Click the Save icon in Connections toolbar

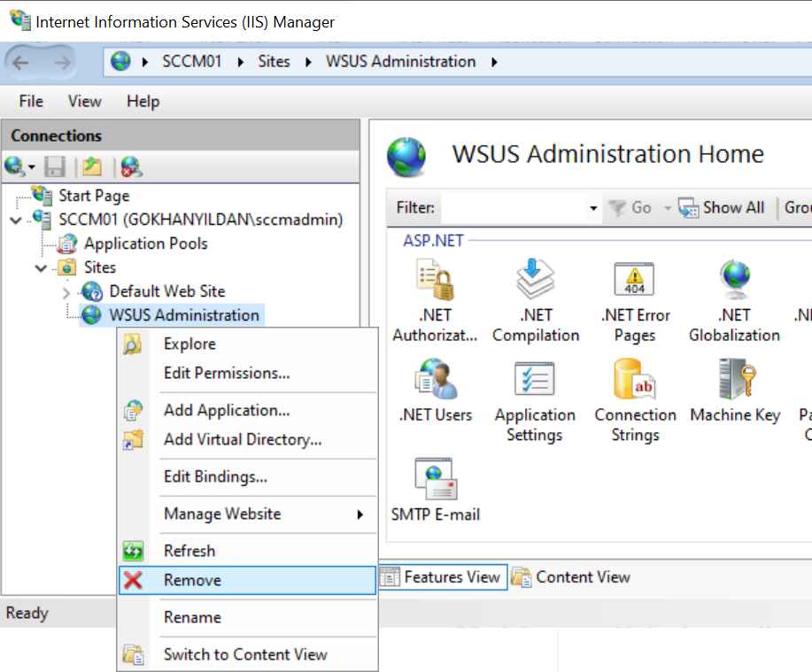click(54, 166)
